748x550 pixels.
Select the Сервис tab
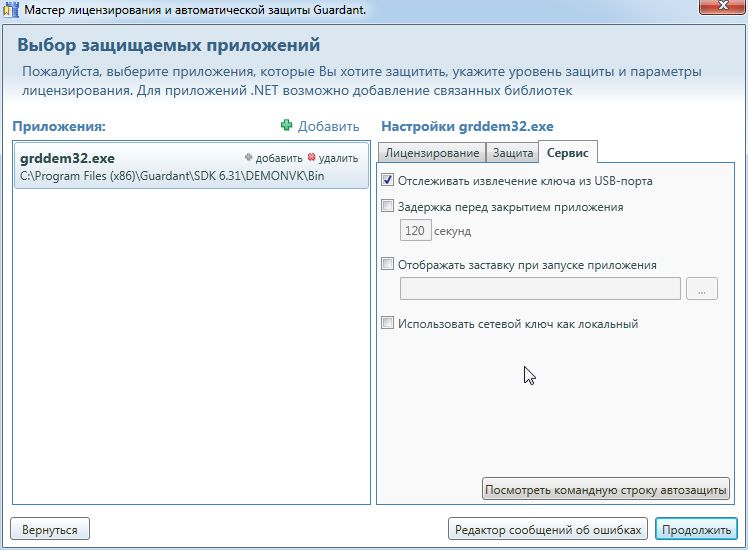pyautogui.click(x=567, y=153)
